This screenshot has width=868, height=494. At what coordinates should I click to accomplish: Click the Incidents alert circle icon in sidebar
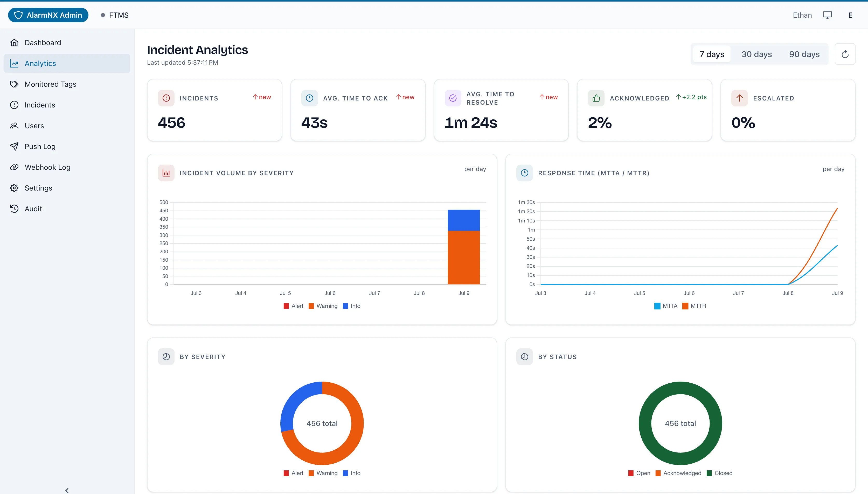14,105
